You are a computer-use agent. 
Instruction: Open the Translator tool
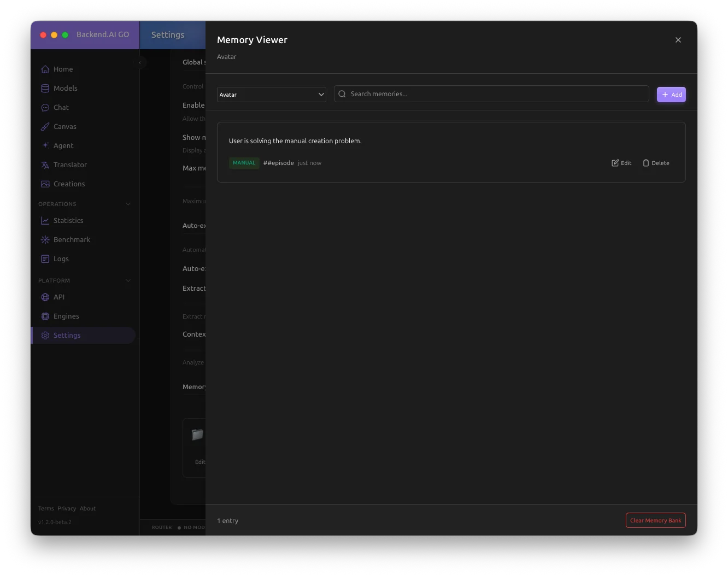click(x=69, y=165)
